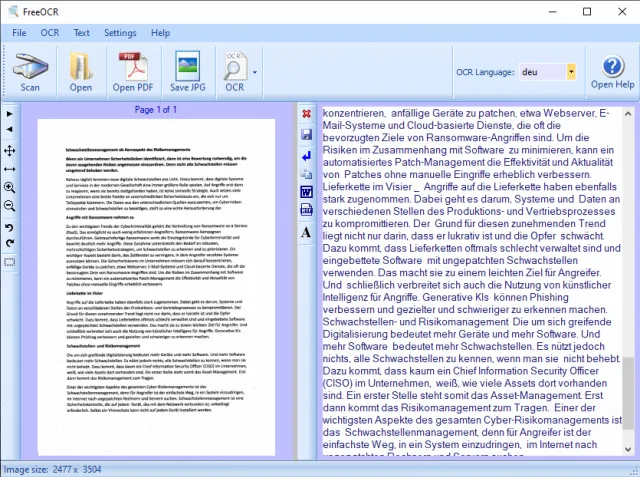The image size is (640, 477).
Task: Click the Scan button in the toolbar
Action: tap(30, 71)
